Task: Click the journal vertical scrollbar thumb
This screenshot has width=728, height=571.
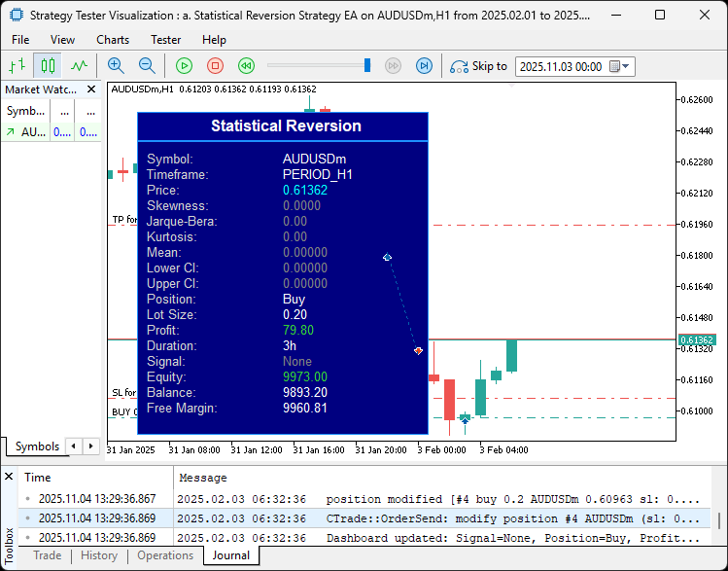Action: 719,520
